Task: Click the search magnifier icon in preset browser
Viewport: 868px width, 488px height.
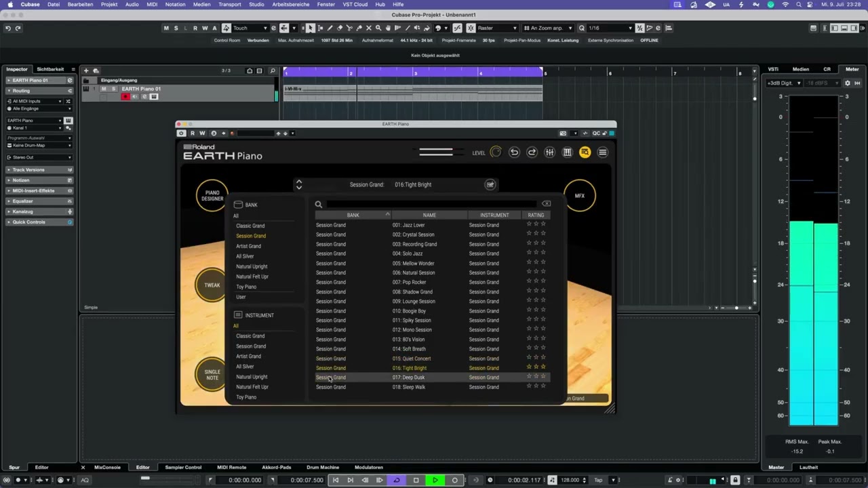Action: pyautogui.click(x=319, y=204)
